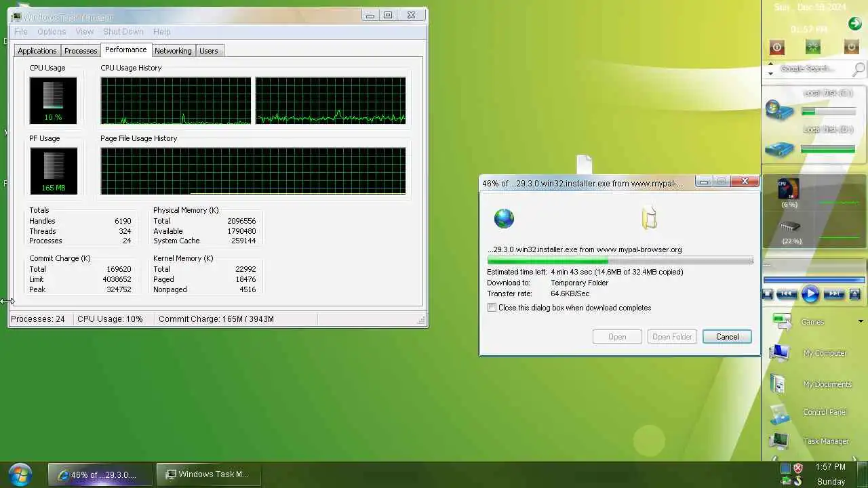Click the RAM chip gadget icon

[x=789, y=227]
